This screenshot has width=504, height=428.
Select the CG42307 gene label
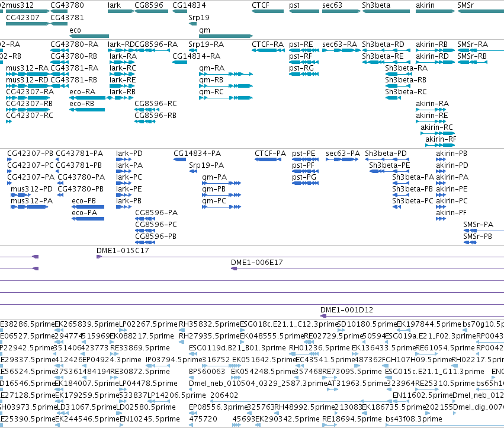(23, 18)
